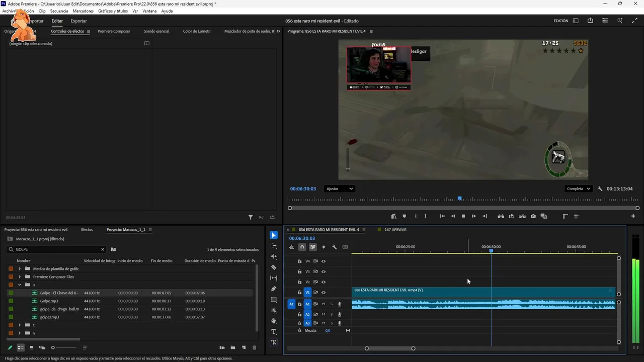Switch to the 167 APEWAR sequence tab

click(395, 230)
